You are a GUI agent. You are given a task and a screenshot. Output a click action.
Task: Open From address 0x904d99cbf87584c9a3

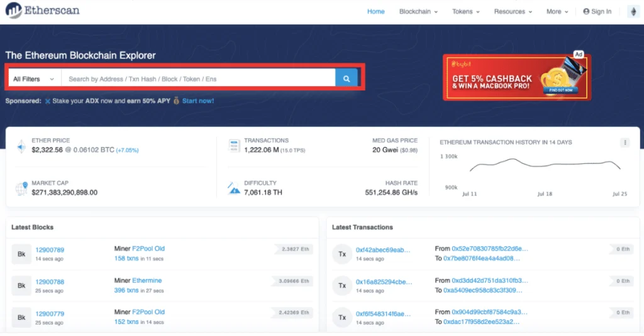[x=489, y=312]
